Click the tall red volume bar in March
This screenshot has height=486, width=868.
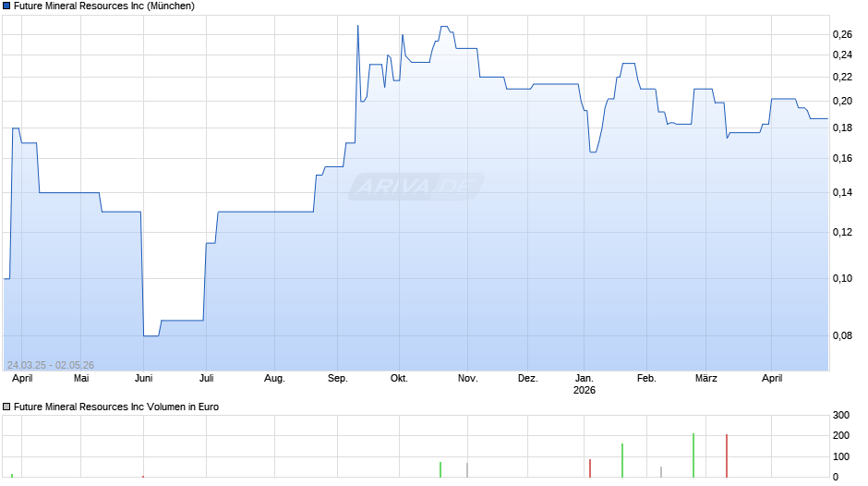coord(727,456)
